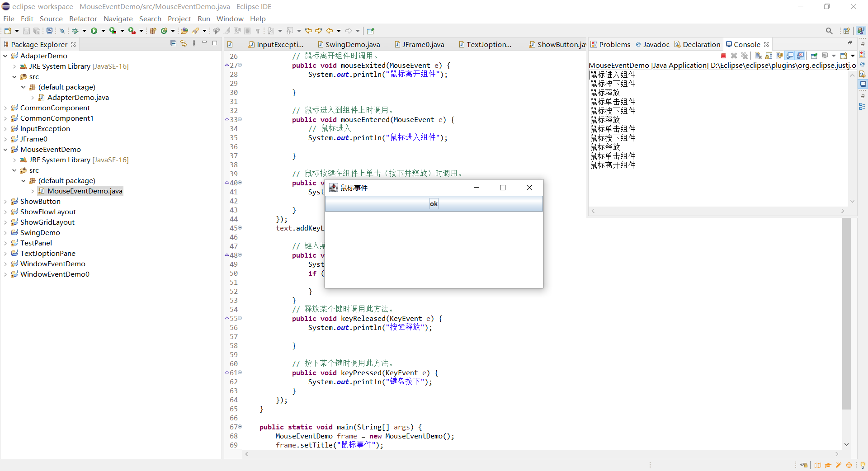Switch to the Declaration tab
The width and height of the screenshot is (868, 471).
pyautogui.click(x=697, y=44)
